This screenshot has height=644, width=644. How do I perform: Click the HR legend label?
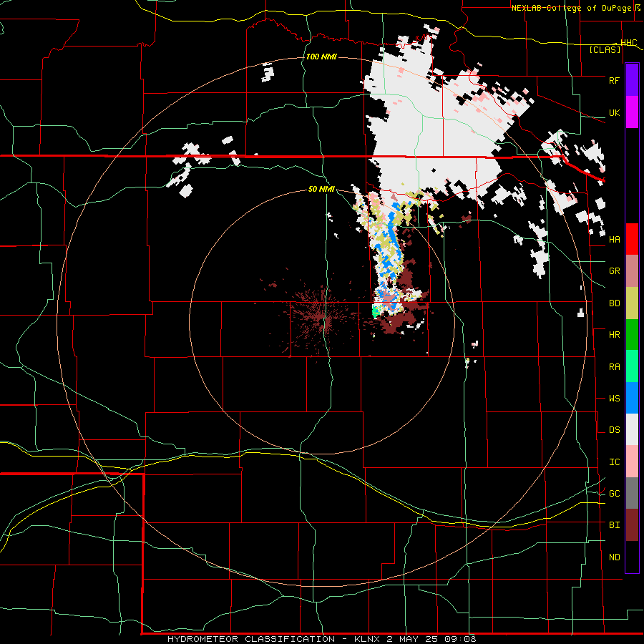pos(614,335)
